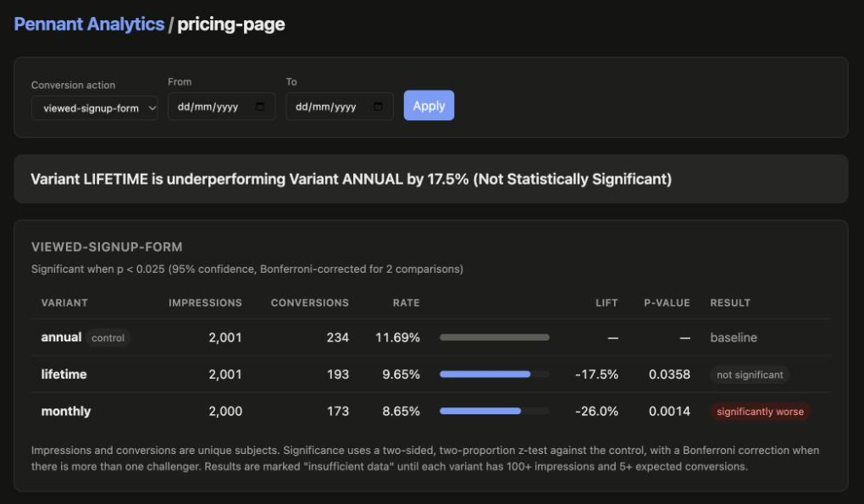The height and width of the screenshot is (504, 864).
Task: Click the 173 conversions cell
Action: [x=338, y=411]
